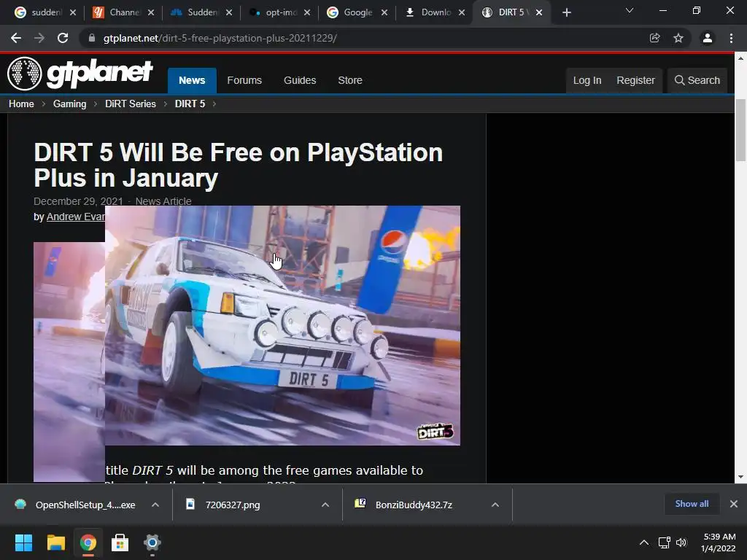Close the DIRT 5 tab
This screenshot has height=560, width=747.
[x=539, y=13]
